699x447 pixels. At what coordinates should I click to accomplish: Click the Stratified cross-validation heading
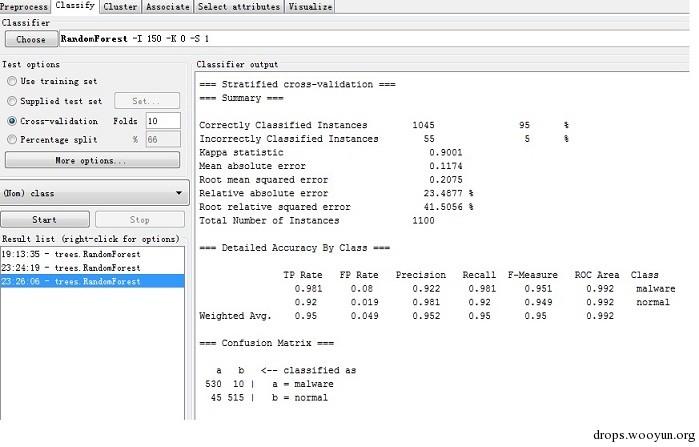(x=297, y=84)
